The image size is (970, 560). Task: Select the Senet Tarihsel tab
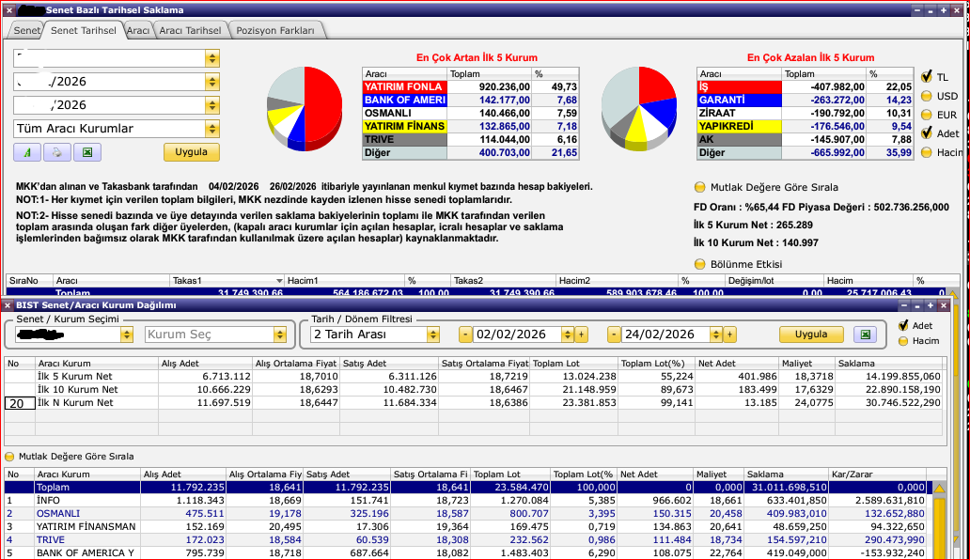pyautogui.click(x=83, y=30)
